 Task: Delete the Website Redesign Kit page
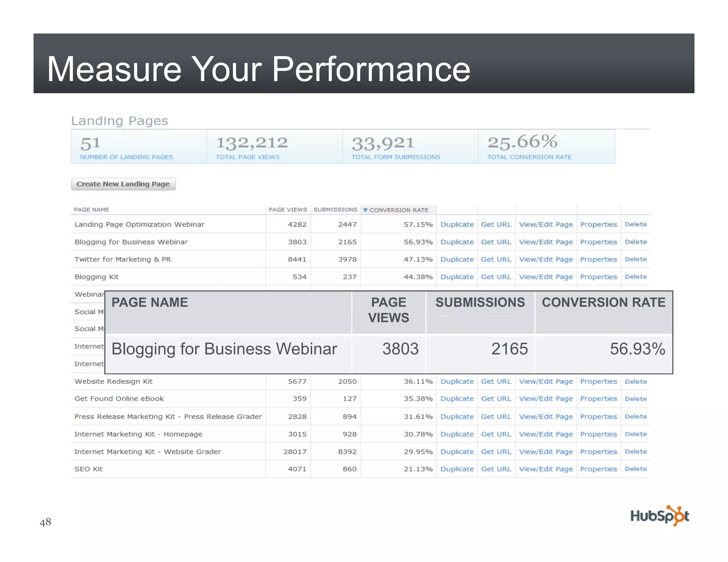pyautogui.click(x=636, y=382)
